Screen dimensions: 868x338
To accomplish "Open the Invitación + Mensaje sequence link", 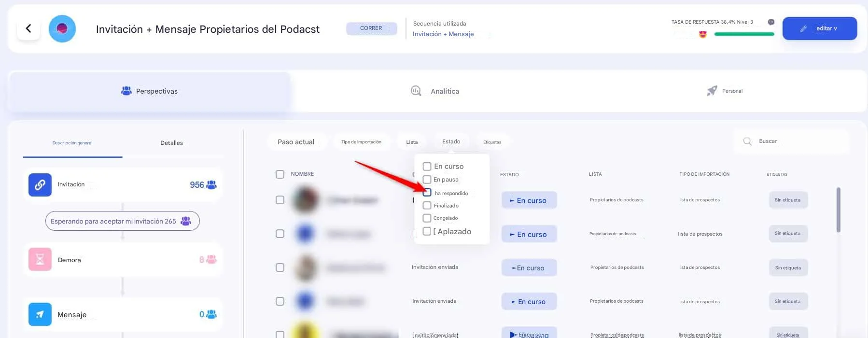I will coord(443,34).
